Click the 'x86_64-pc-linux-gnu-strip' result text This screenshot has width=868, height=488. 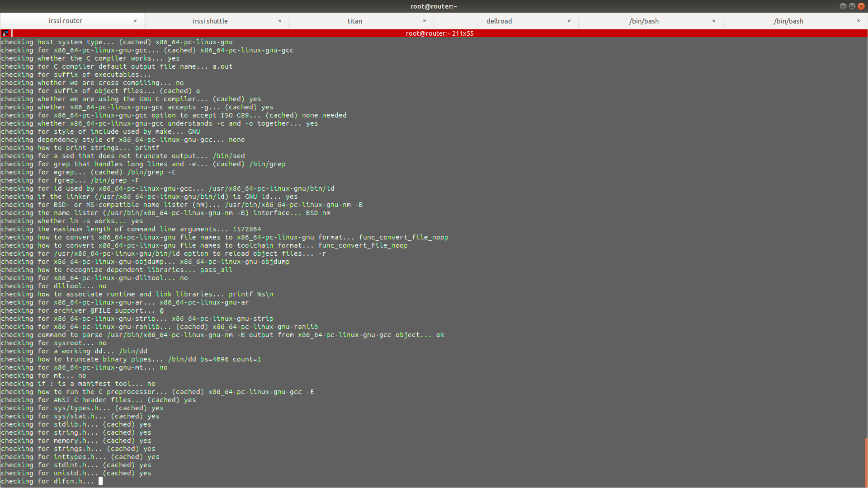tap(222, 319)
